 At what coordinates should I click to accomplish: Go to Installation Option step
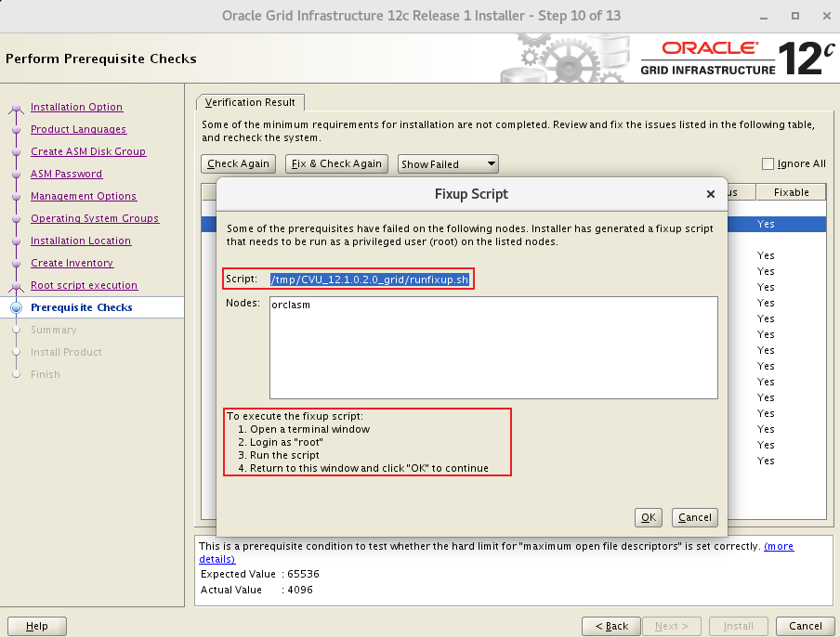click(76, 107)
